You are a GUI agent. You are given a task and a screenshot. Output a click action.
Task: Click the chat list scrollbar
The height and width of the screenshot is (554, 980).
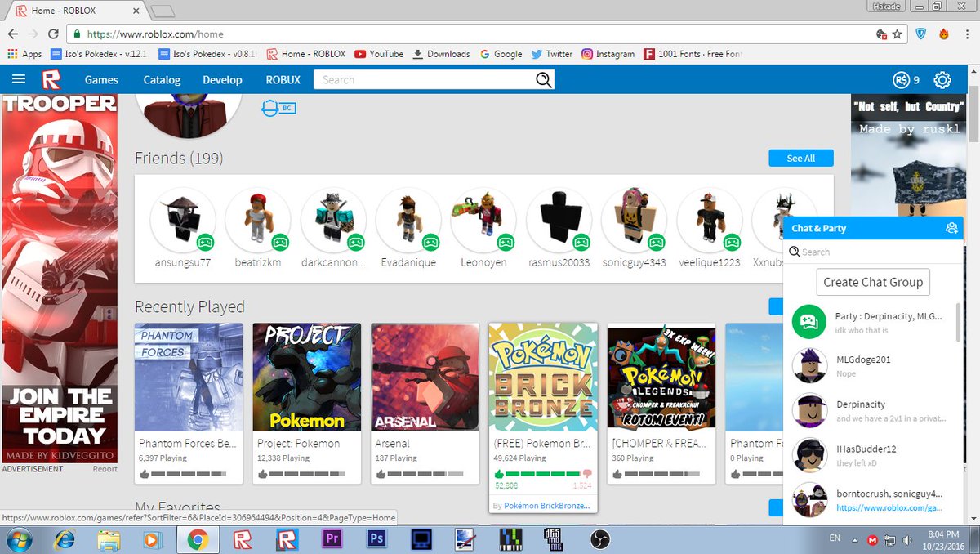click(x=958, y=324)
